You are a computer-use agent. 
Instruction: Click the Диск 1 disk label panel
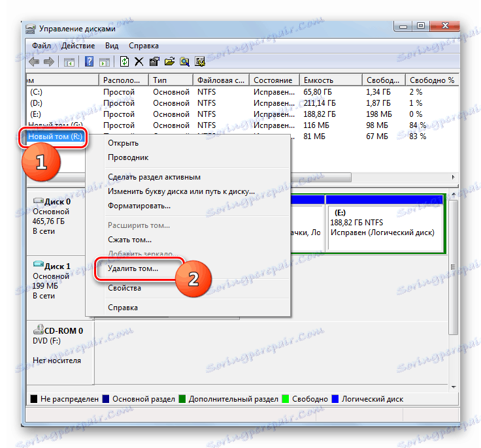[x=56, y=287]
